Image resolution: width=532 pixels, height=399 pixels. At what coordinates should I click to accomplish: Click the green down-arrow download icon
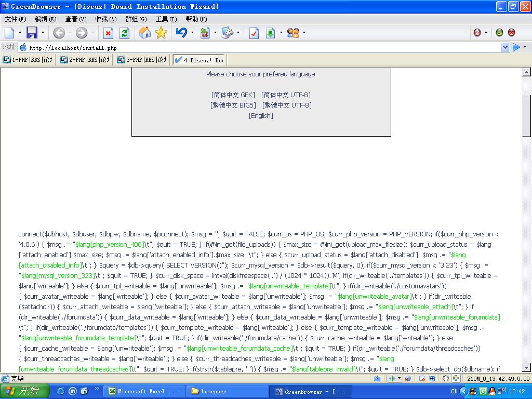270,33
